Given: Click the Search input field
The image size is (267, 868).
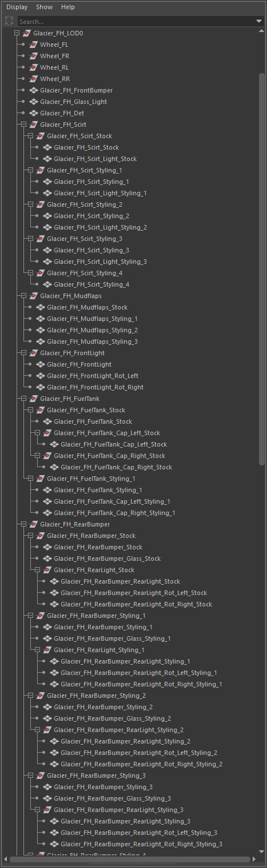Looking at the screenshot, I should 136,21.
